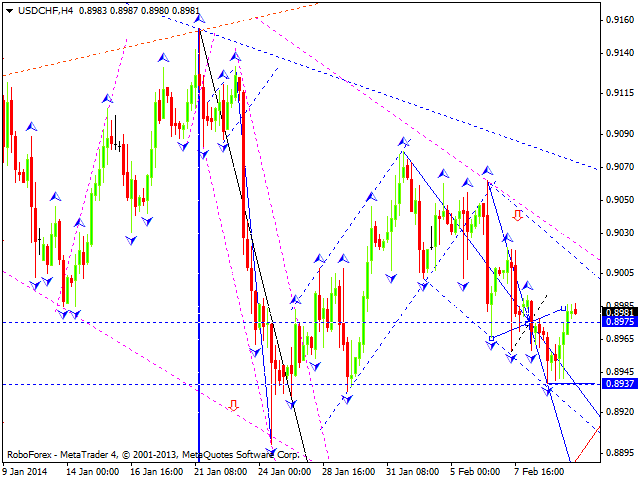Click the 0.8975 level price tag
This screenshot has height=480, width=640.
click(x=618, y=322)
